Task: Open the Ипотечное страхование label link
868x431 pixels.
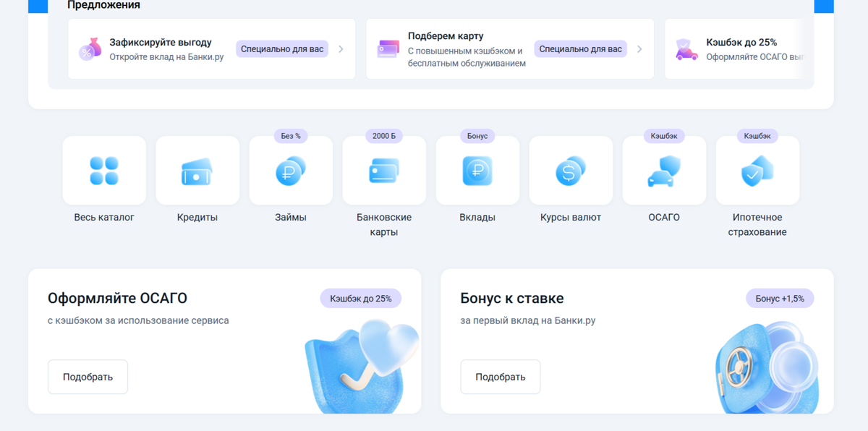Action: pyautogui.click(x=757, y=225)
